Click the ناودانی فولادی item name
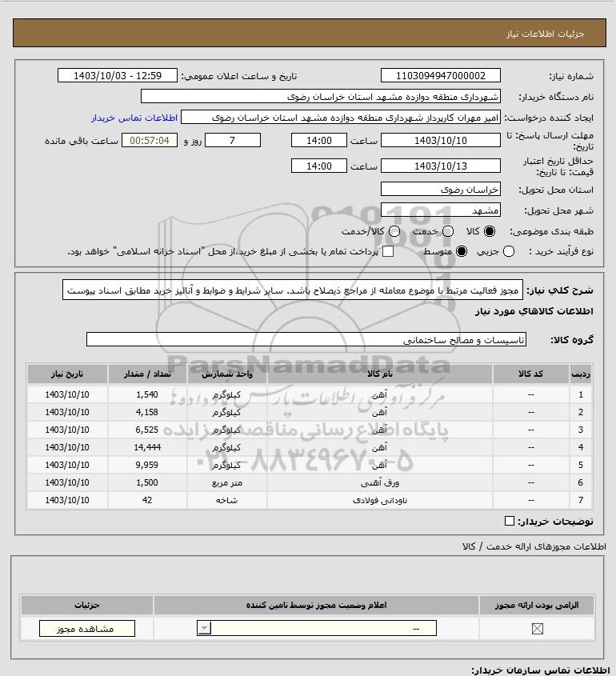Image resolution: width=616 pixels, height=676 pixels. click(380, 500)
